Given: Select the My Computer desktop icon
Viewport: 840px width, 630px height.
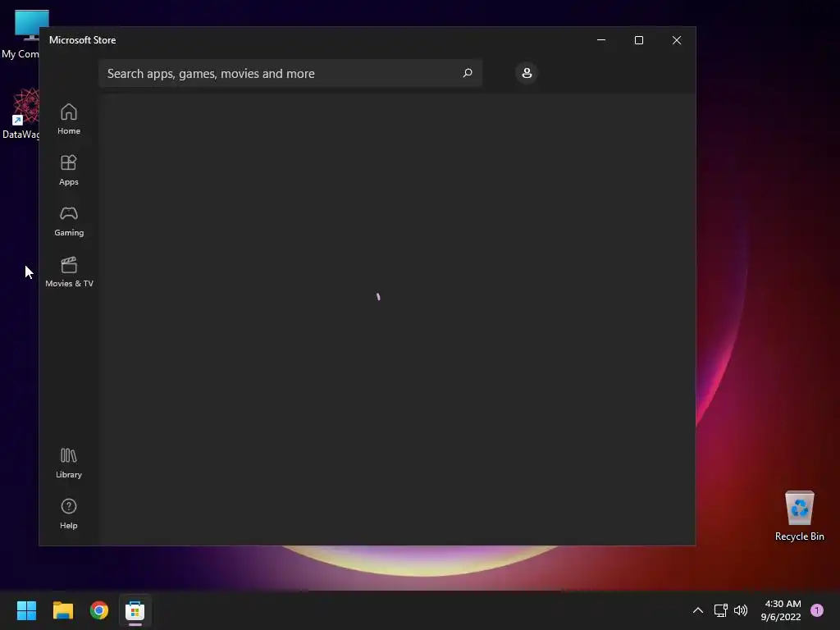Looking at the screenshot, I should [x=21, y=34].
